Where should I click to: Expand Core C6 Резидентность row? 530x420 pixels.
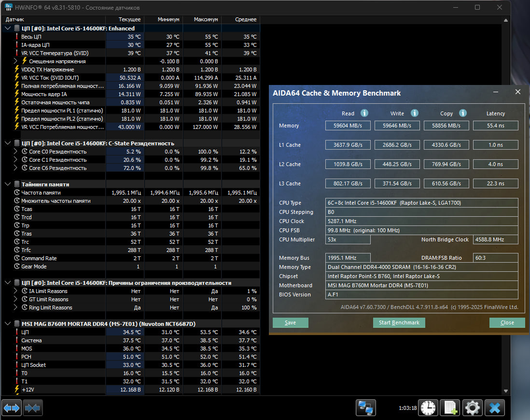point(15,168)
